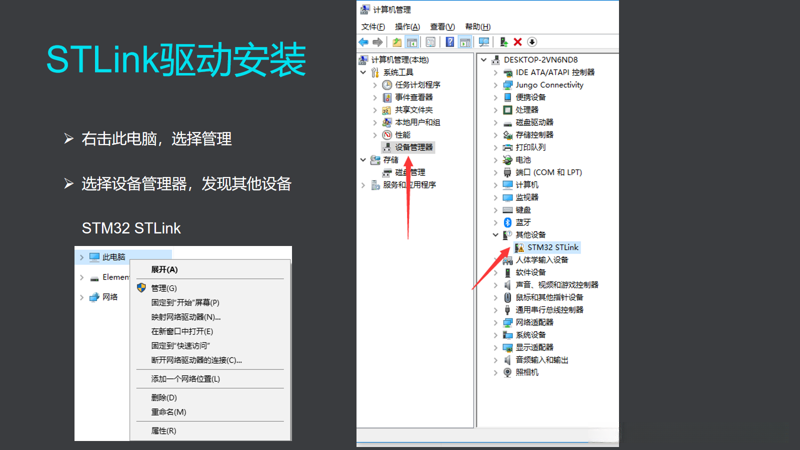The width and height of the screenshot is (800, 450).
Task: Click the 电池 battery icon
Action: 508,160
